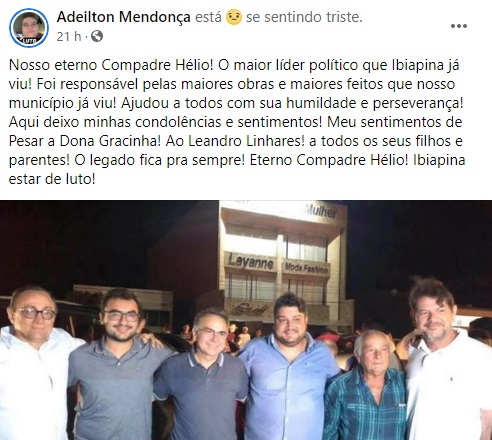Click the 'Ibiapina estar de luto!' closing line
Screen dimensions: 492x440
(x=237, y=170)
